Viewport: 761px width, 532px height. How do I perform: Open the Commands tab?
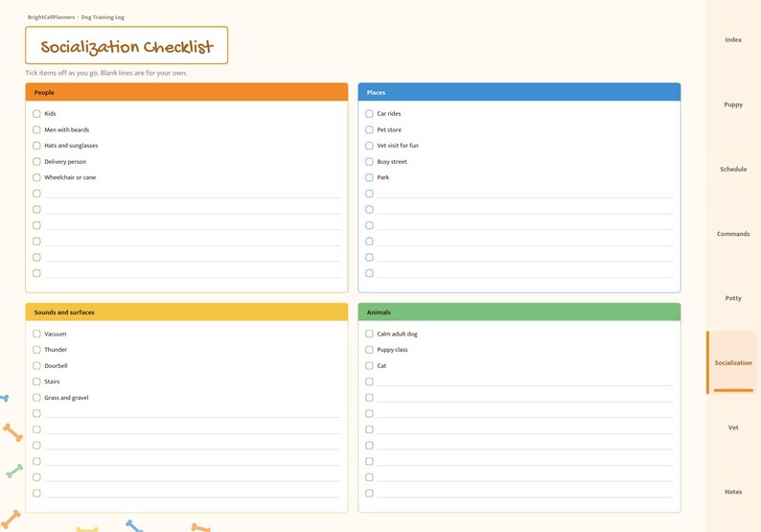pyautogui.click(x=733, y=234)
